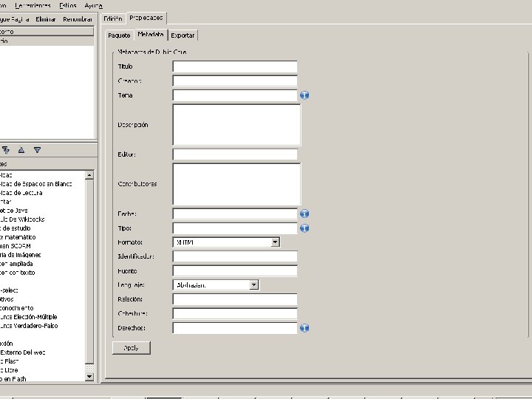The width and height of the screenshot is (532, 399).
Task: Open the Lenguaje dropdown
Action: coord(216,285)
